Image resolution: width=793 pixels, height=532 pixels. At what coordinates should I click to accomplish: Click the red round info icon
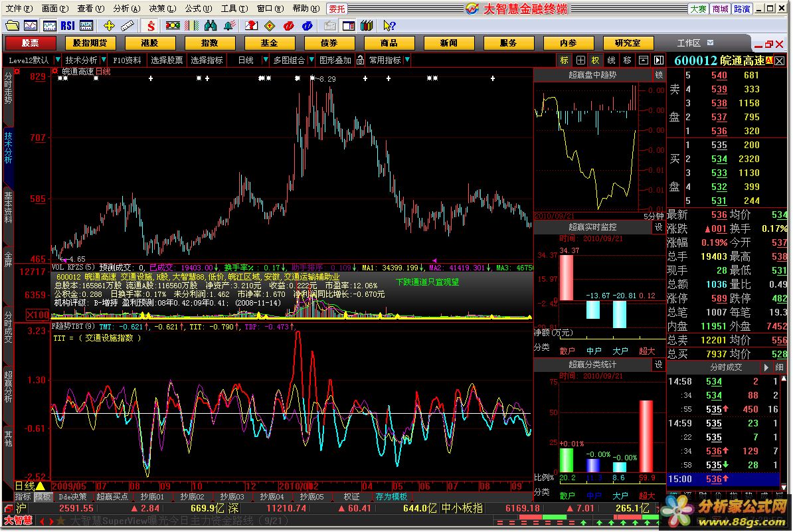pos(288,25)
